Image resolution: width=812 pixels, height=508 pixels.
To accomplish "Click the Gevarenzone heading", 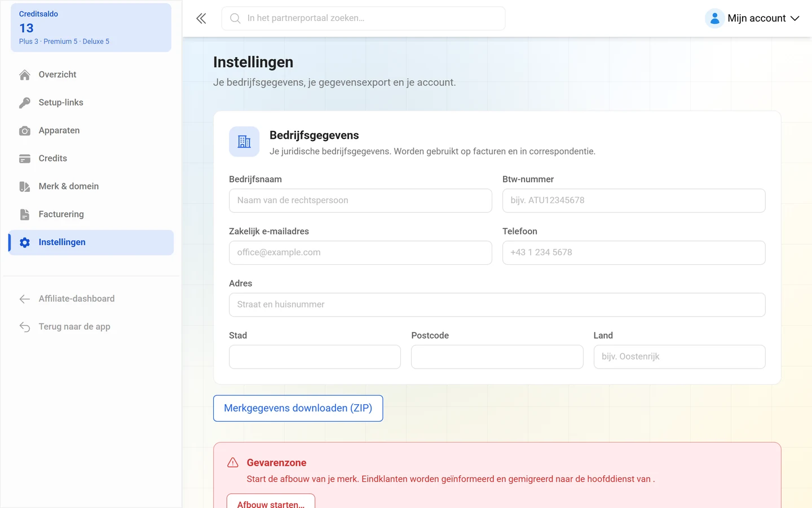I will (276, 463).
